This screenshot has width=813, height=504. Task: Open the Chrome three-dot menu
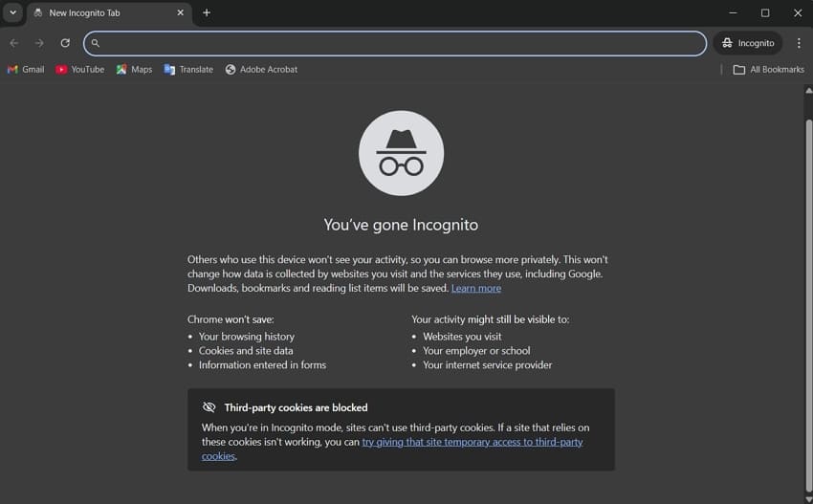799,43
